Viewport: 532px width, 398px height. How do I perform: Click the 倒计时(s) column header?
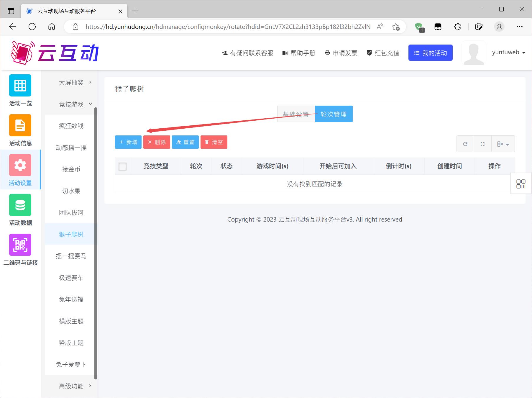(398, 166)
